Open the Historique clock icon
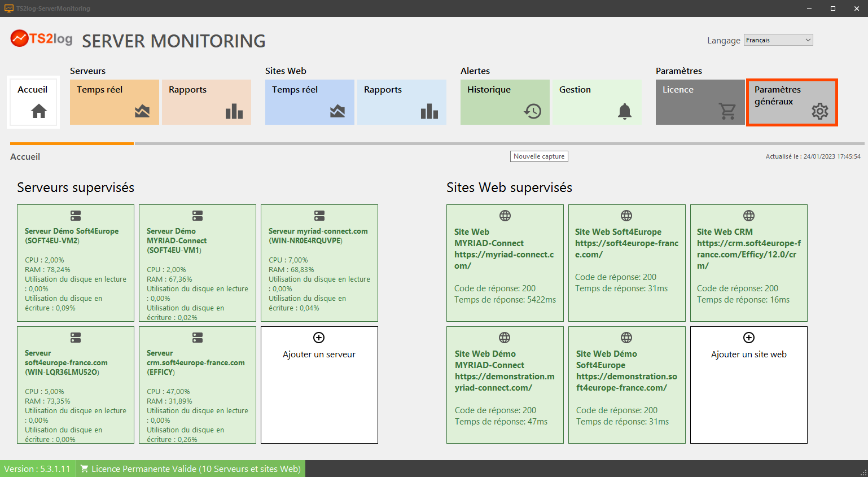Viewport: 868px width, 477px height. (x=533, y=111)
